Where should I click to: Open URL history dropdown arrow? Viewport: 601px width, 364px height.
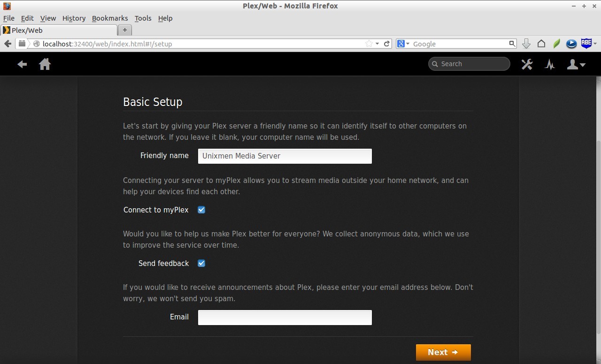377,44
